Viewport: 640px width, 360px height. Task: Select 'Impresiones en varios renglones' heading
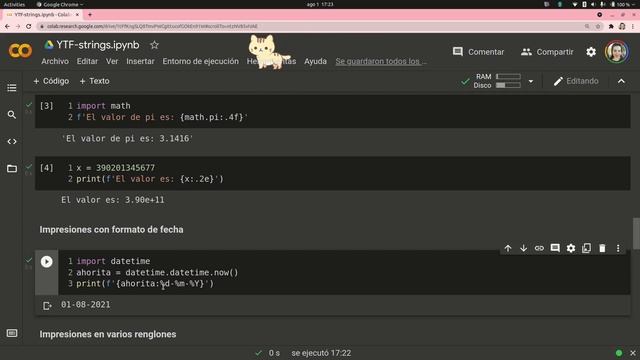[x=108, y=334]
